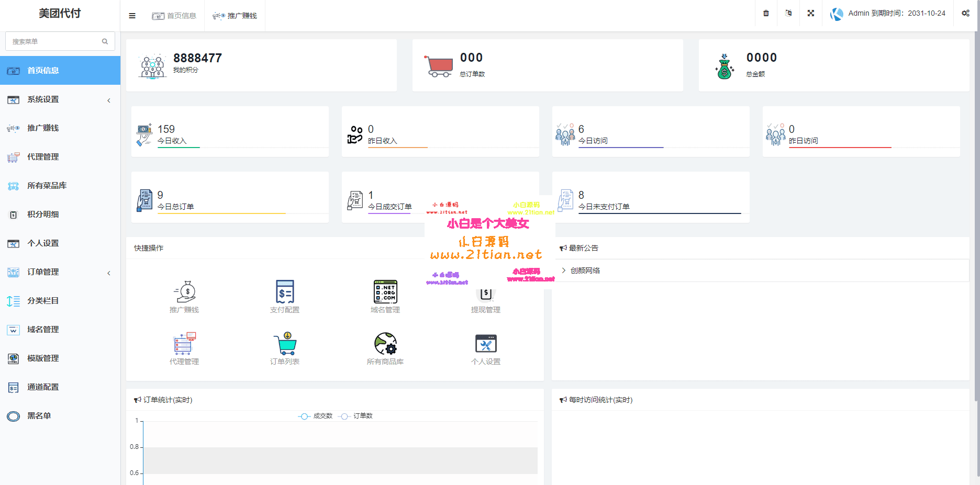Toggle 订单数 series in chart legend

[356, 416]
